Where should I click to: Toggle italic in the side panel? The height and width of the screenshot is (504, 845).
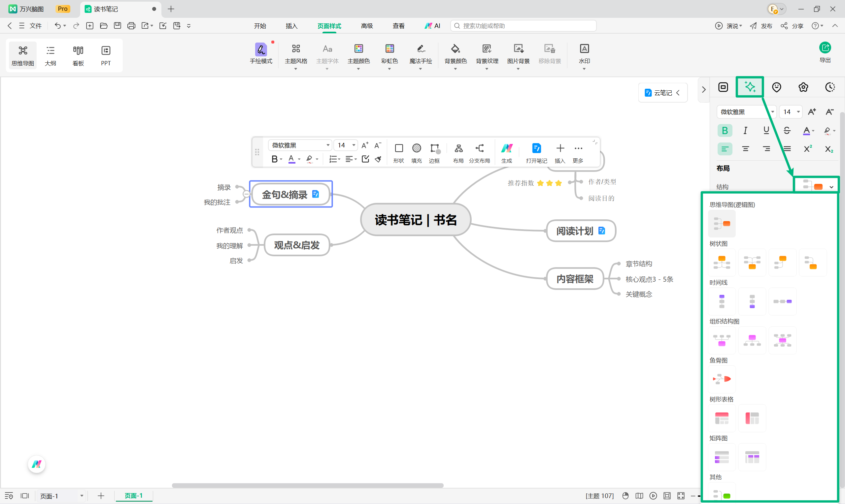tap(745, 130)
